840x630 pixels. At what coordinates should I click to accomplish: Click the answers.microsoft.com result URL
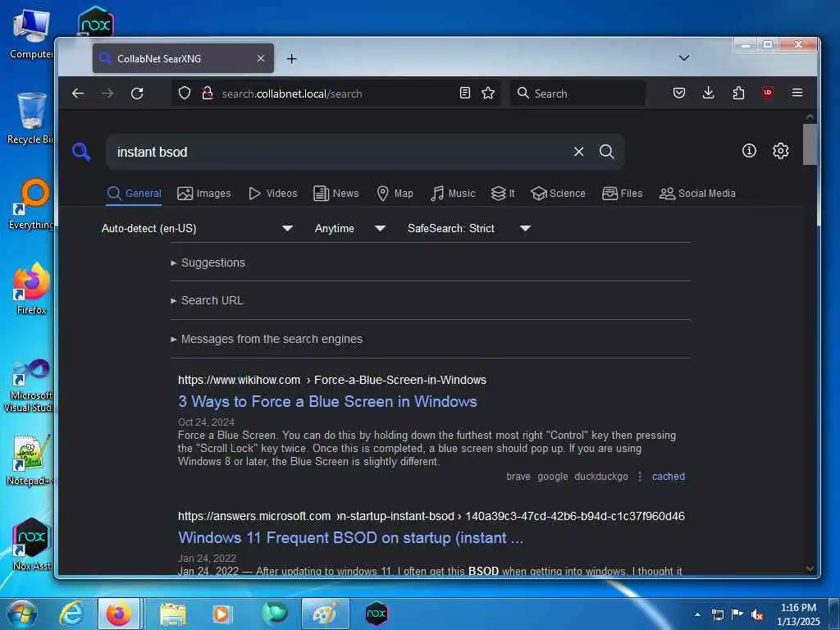[x=431, y=516]
